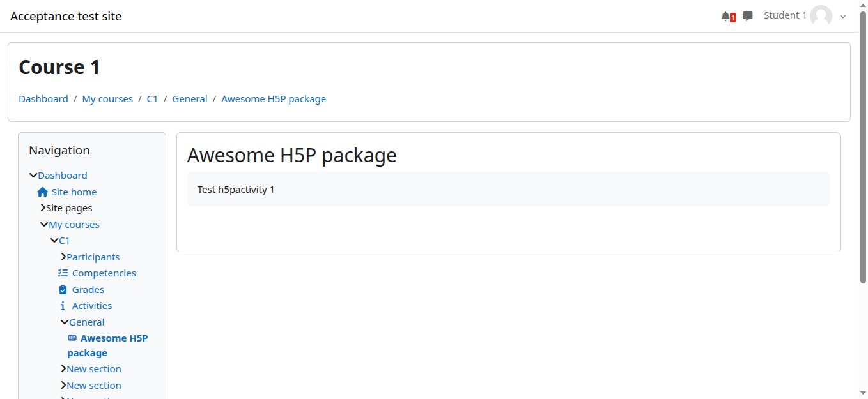Click the H5P activity icon in navigation
This screenshot has width=868, height=399.
pos(72,338)
